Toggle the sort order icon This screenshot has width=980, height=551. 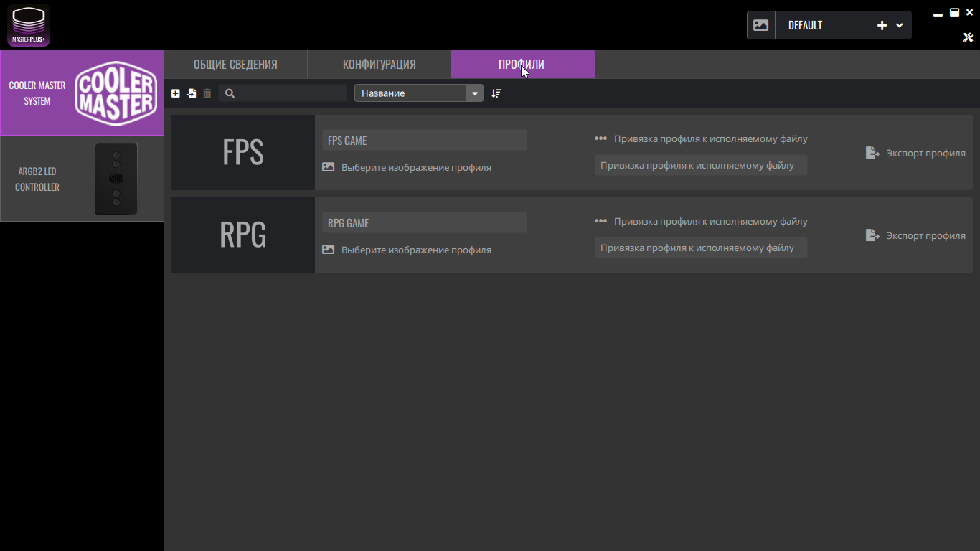(496, 93)
